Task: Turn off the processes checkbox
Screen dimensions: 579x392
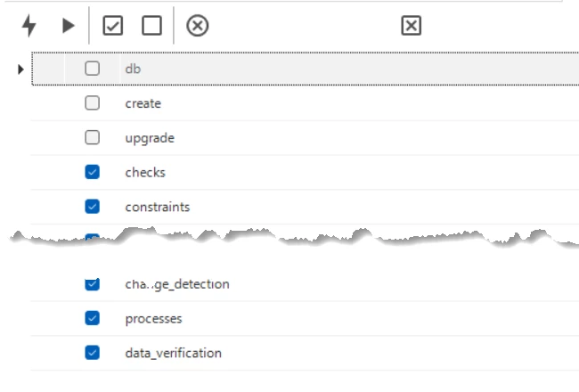Action: 93,318
